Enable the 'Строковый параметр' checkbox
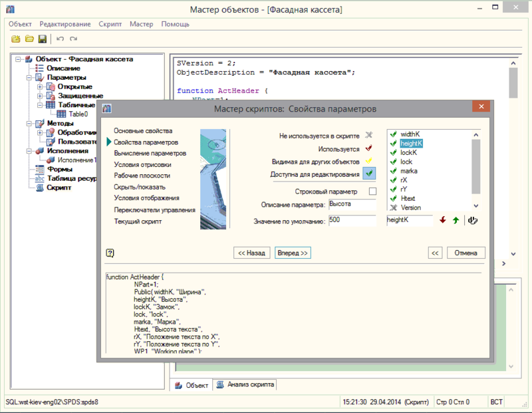 372,192
